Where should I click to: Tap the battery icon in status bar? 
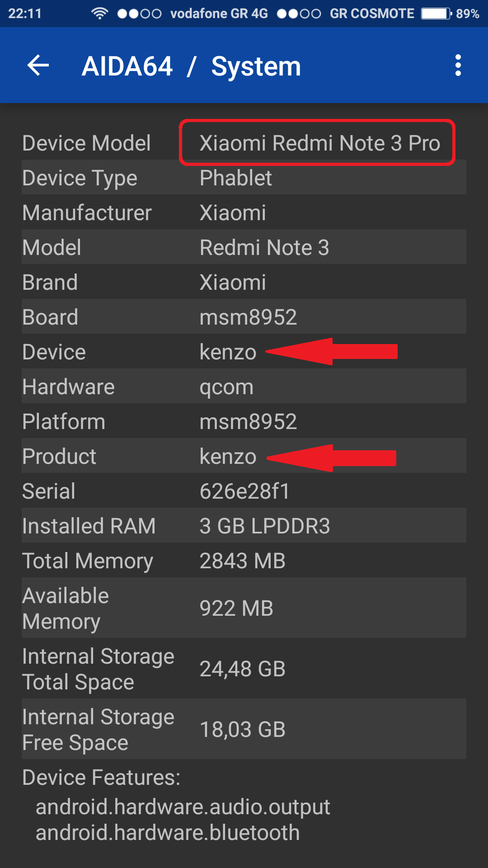click(436, 14)
